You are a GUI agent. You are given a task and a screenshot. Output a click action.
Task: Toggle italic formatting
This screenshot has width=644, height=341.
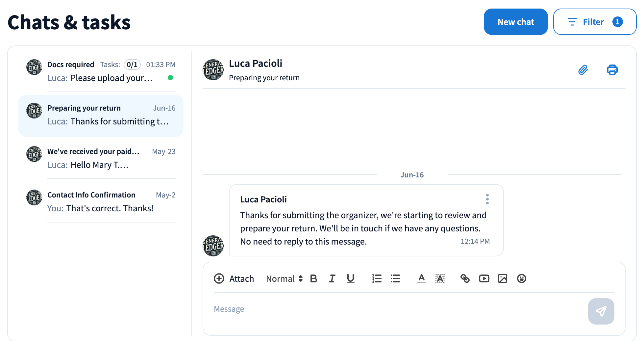[x=332, y=278]
